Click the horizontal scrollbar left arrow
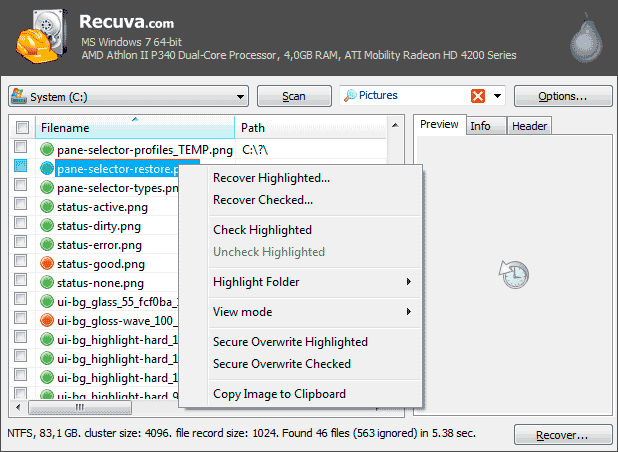This screenshot has height=452, width=618. tap(18, 407)
